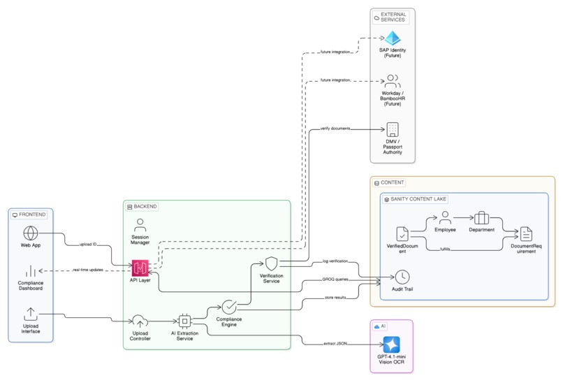
Task: Click the Upload Interface icon
Action: [31, 314]
